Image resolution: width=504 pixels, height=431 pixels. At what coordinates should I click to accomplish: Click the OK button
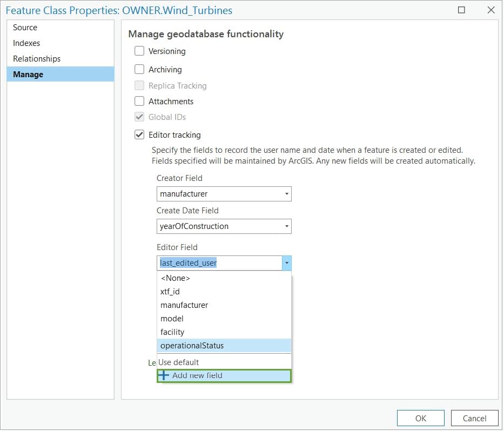(x=420, y=418)
